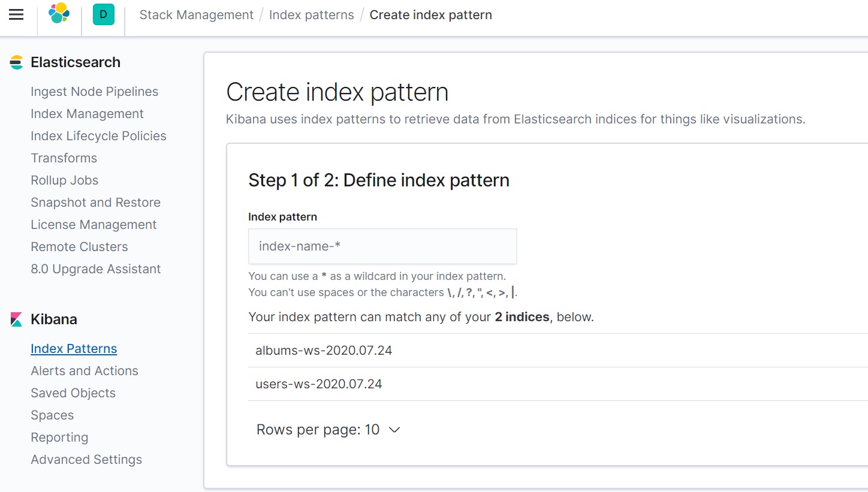Open Advanced Settings in sidebar
This screenshot has width=868, height=492.
[86, 460]
